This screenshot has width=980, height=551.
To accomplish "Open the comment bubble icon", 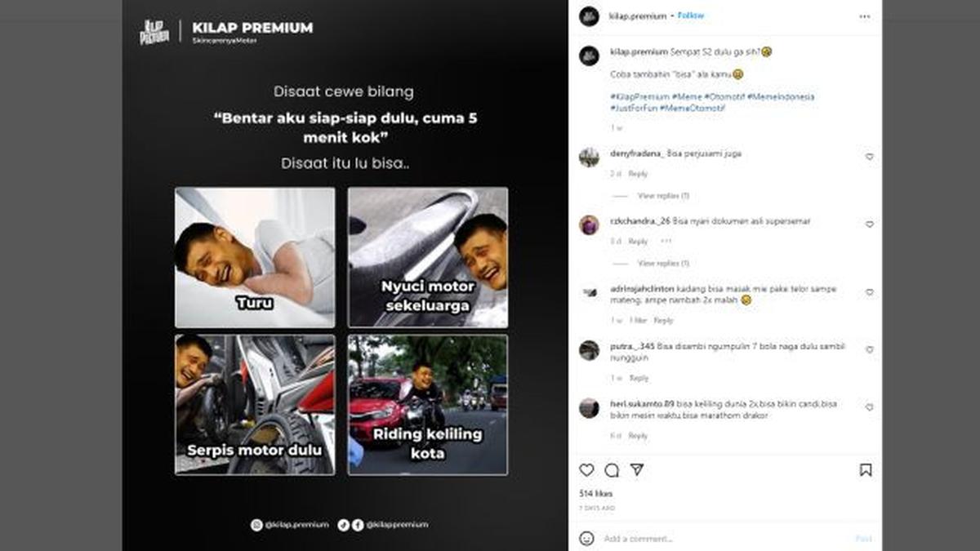I will pyautogui.click(x=612, y=470).
